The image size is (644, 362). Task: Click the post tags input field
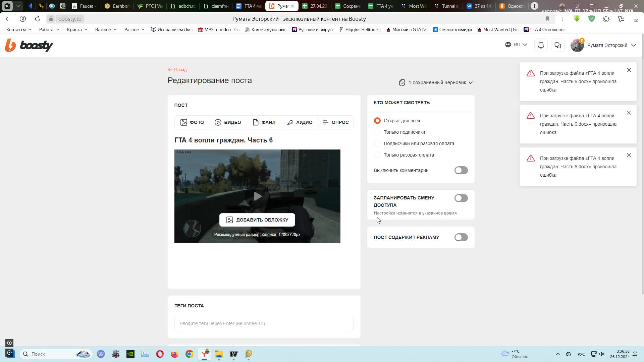point(264,323)
